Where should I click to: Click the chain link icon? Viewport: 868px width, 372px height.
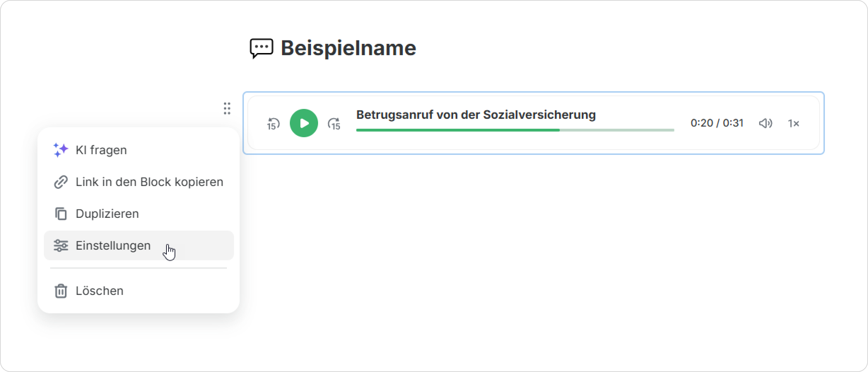[60, 182]
